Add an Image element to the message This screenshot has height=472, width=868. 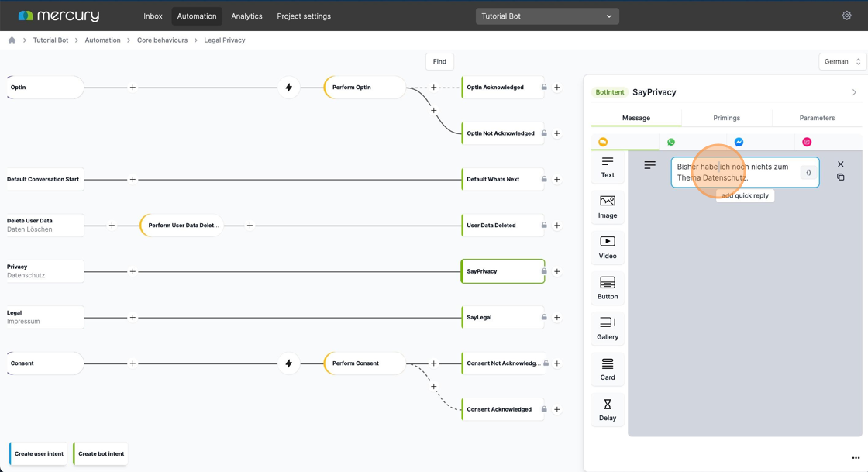(608, 207)
